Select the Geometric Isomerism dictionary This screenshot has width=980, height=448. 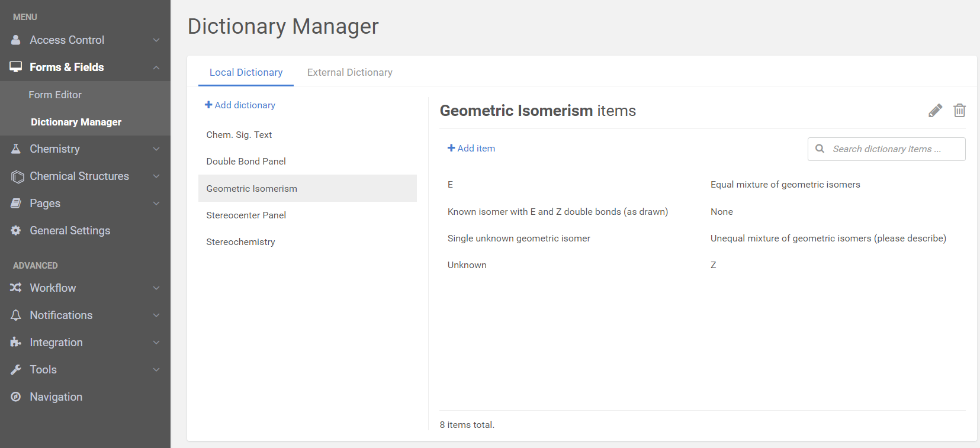(307, 188)
